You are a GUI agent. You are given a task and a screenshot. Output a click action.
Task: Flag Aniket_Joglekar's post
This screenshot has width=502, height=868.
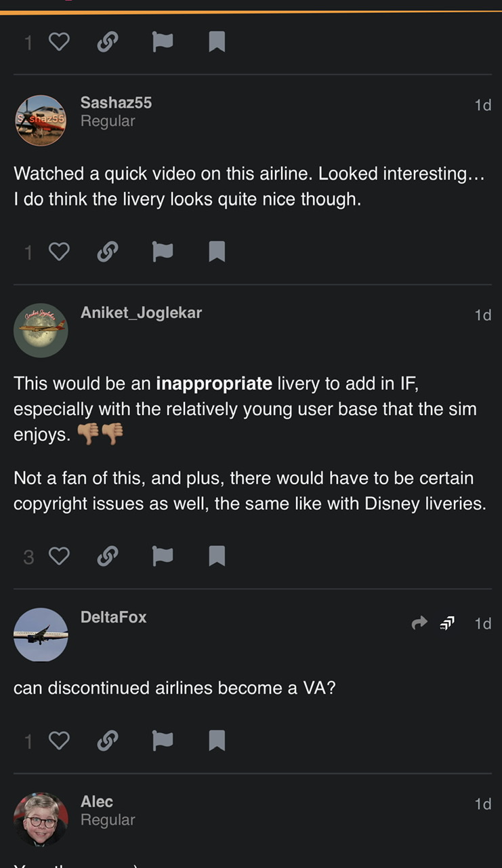click(x=162, y=557)
